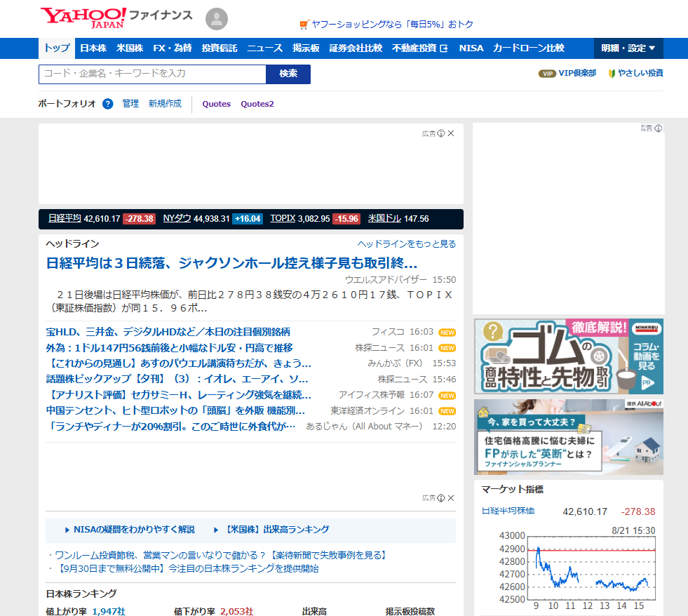Screen dimensions: 688x616
Task: Open the ニュース menu item
Action: pyautogui.click(x=264, y=48)
